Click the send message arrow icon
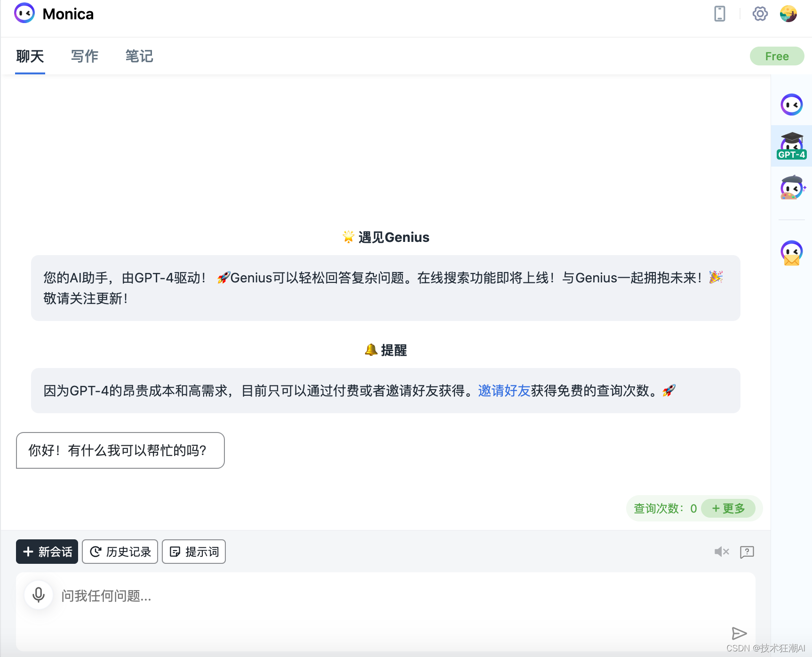 (x=739, y=633)
